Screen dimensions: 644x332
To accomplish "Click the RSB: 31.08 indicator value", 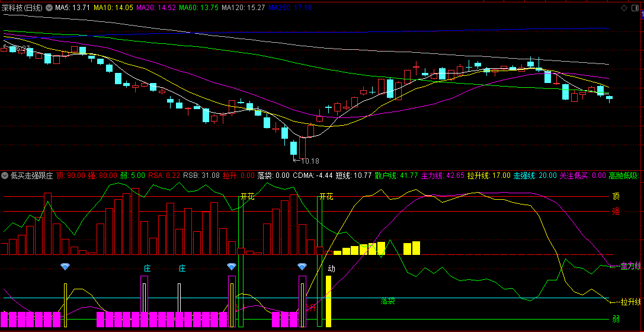I will click(201, 176).
